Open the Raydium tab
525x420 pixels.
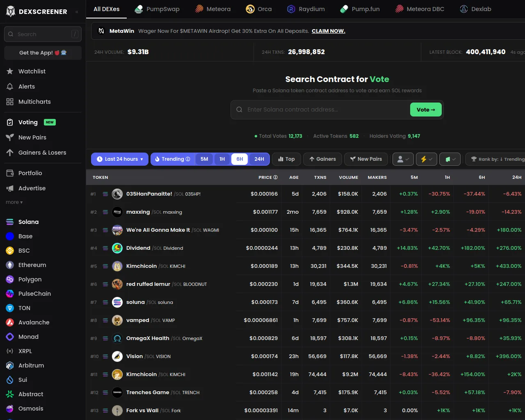(306, 9)
